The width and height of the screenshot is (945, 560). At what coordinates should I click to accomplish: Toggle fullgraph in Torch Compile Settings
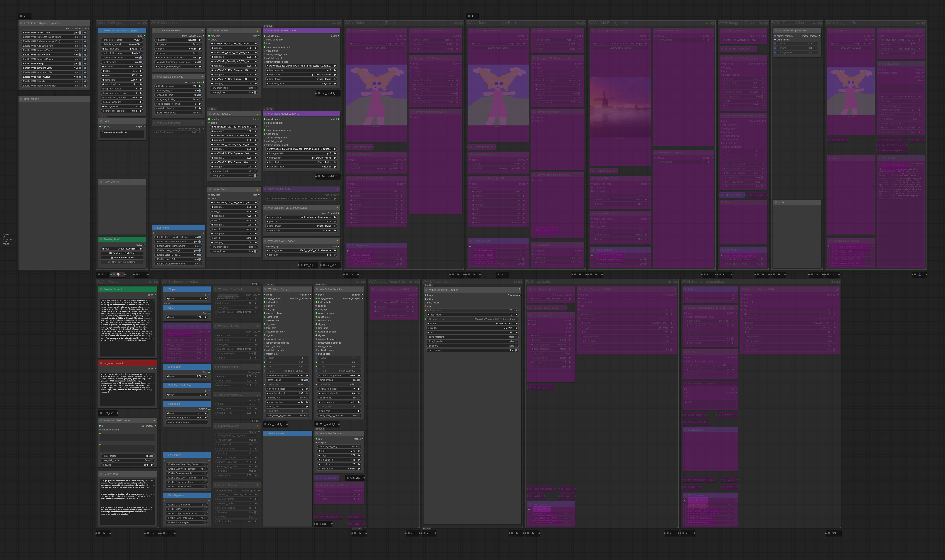(x=200, y=44)
